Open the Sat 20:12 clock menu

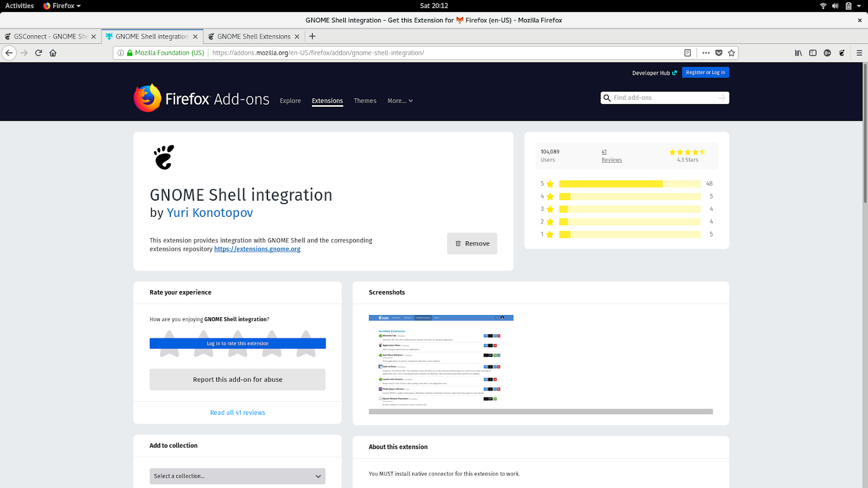click(x=434, y=6)
